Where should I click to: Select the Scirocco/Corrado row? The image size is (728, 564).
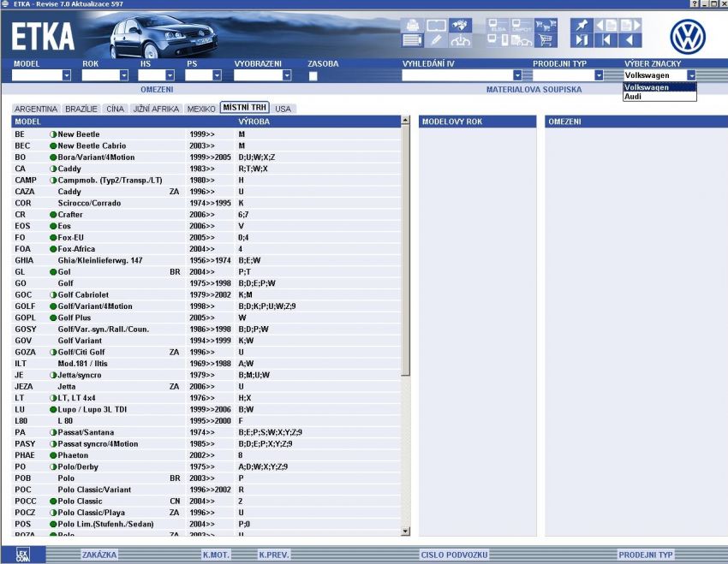click(x=206, y=203)
